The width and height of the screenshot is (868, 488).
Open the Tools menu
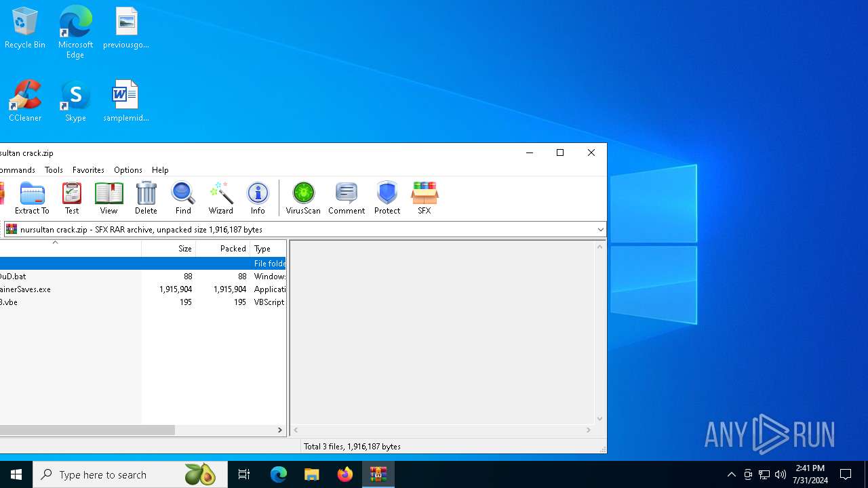54,170
